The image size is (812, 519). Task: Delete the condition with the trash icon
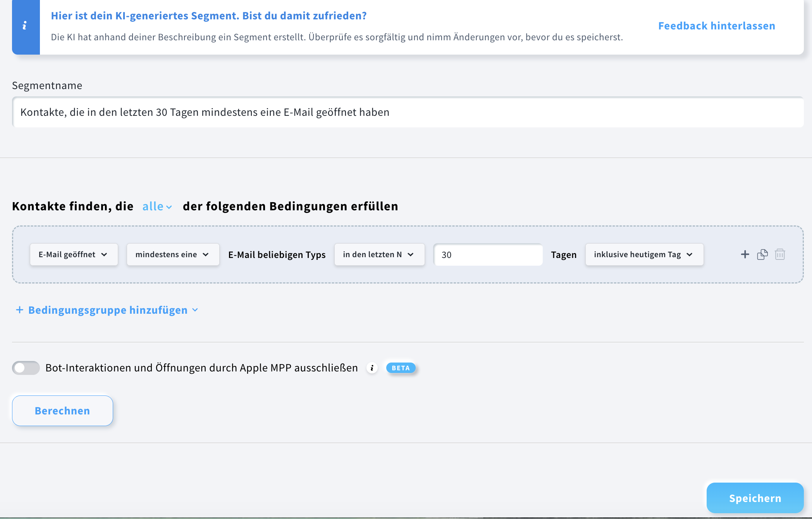[780, 254]
